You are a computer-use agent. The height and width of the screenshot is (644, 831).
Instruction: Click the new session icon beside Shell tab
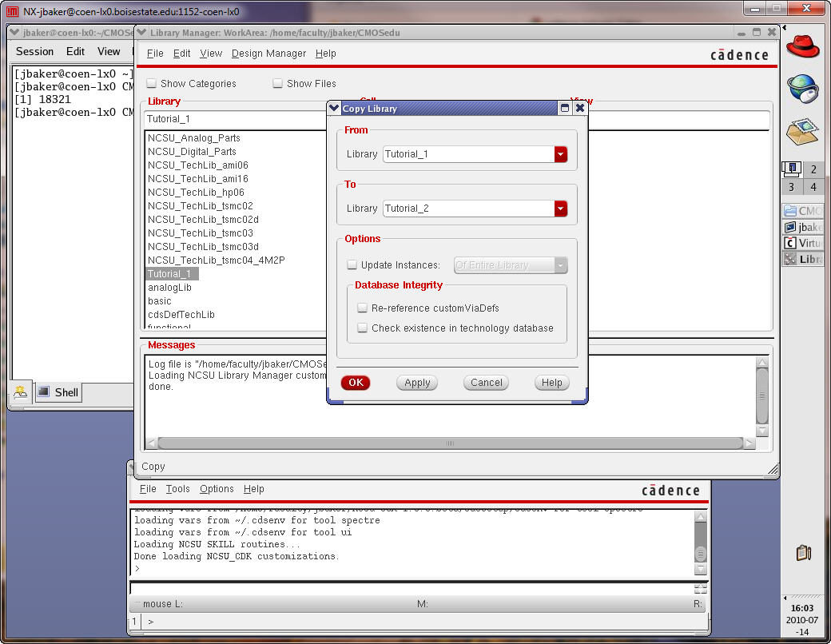click(x=21, y=392)
